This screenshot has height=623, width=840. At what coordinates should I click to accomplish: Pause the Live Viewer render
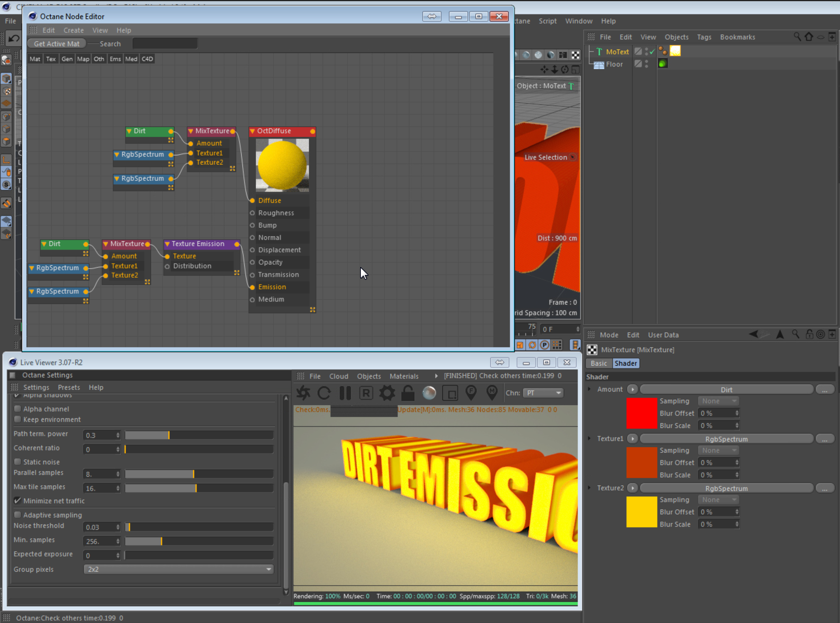tap(345, 393)
